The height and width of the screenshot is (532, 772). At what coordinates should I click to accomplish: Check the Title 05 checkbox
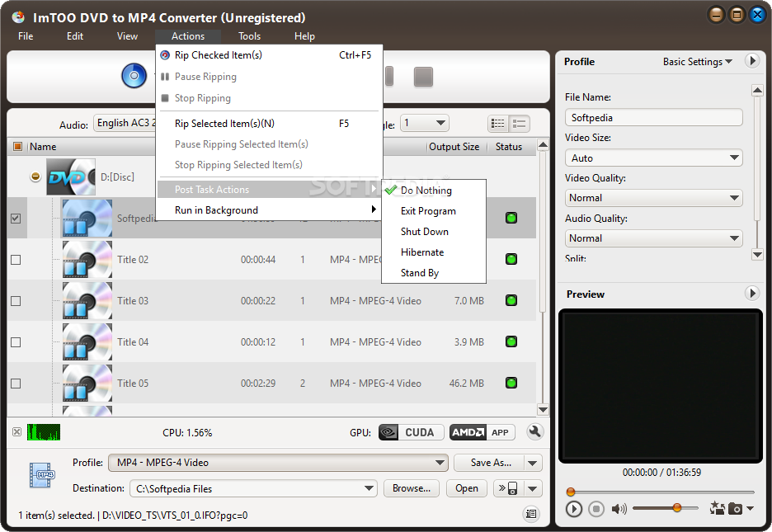(16, 383)
